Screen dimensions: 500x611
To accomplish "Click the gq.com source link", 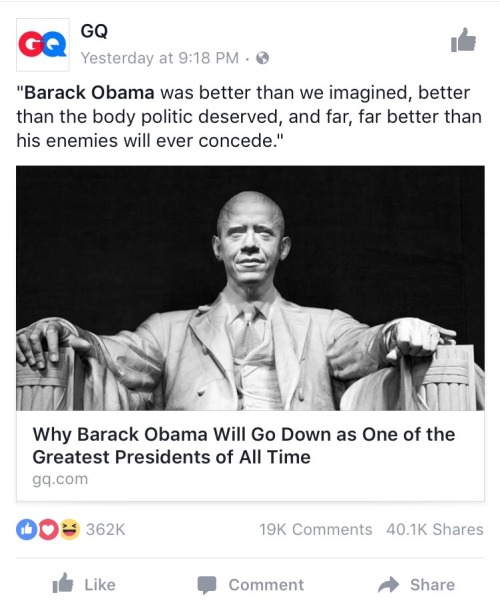I will point(60,479).
